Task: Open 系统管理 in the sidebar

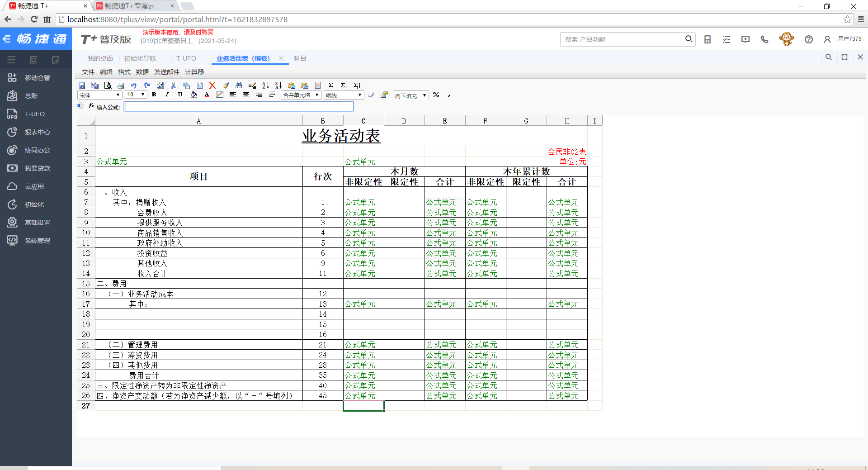Action: coord(36,241)
